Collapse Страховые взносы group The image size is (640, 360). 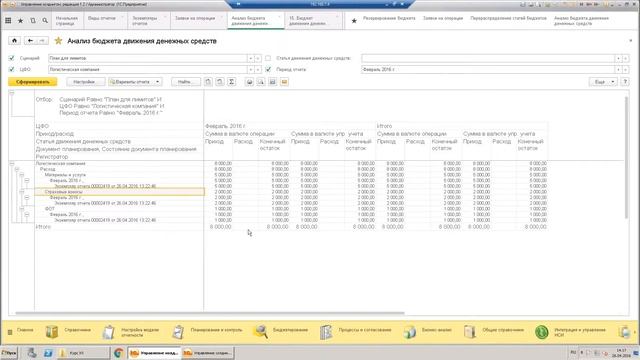(22, 192)
